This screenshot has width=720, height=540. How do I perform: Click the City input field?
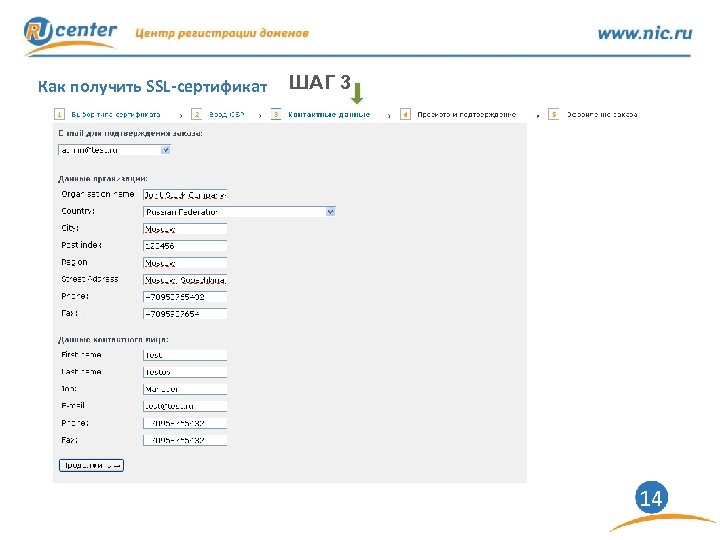pos(185,229)
